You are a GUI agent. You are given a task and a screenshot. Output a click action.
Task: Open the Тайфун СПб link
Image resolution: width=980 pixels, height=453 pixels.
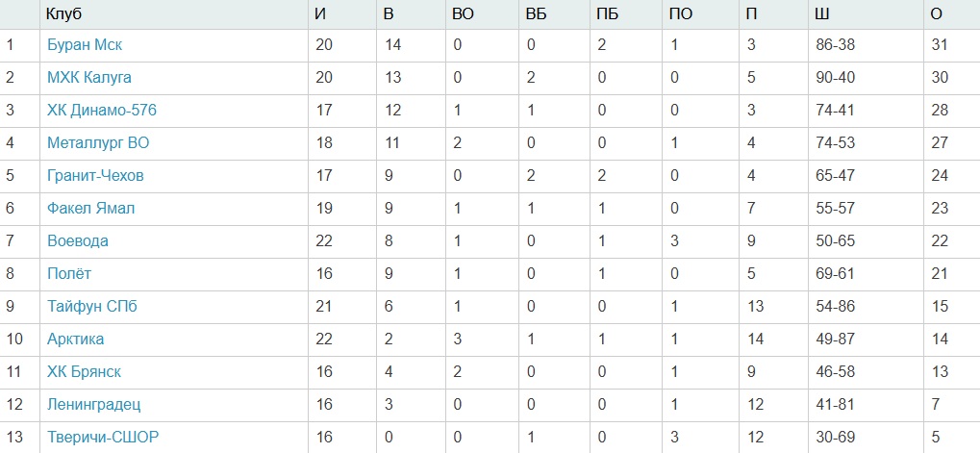(x=92, y=307)
